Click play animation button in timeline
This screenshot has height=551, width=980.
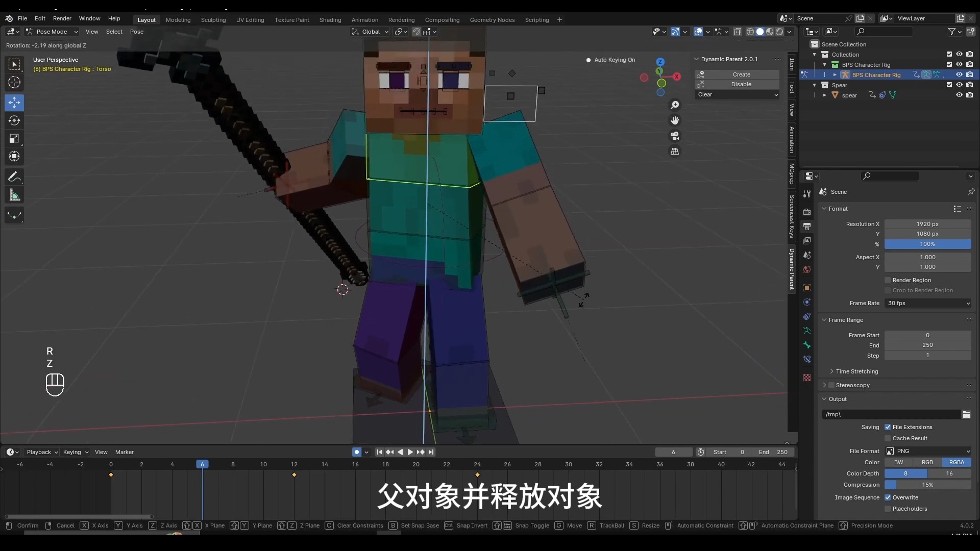[x=410, y=452]
